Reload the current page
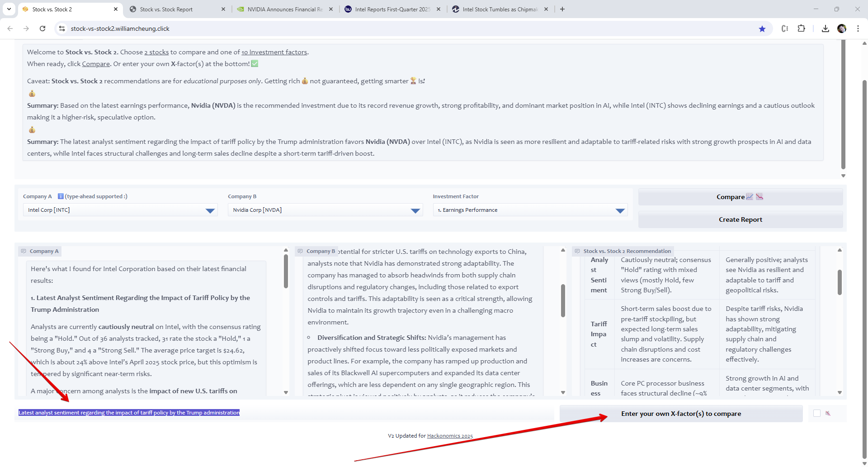The width and height of the screenshot is (868, 467). [x=42, y=29]
